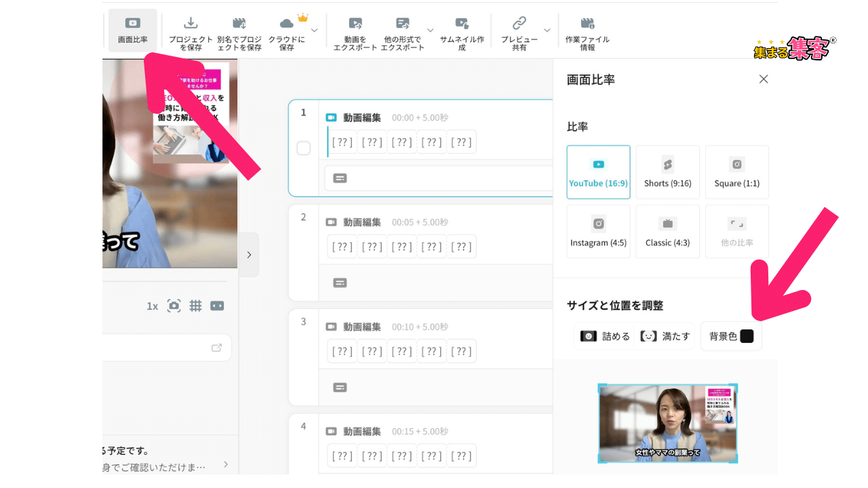Select Square (1:1) ratio
The height and width of the screenshot is (488, 868).
tap(737, 172)
